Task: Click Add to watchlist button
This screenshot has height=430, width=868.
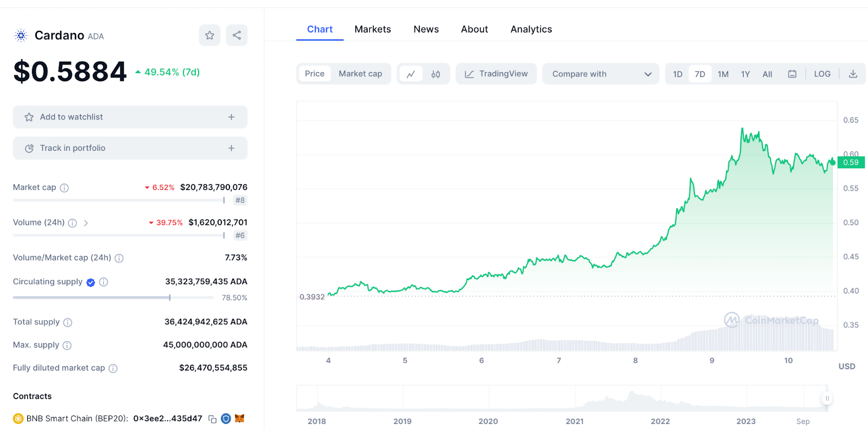Action: coord(130,117)
